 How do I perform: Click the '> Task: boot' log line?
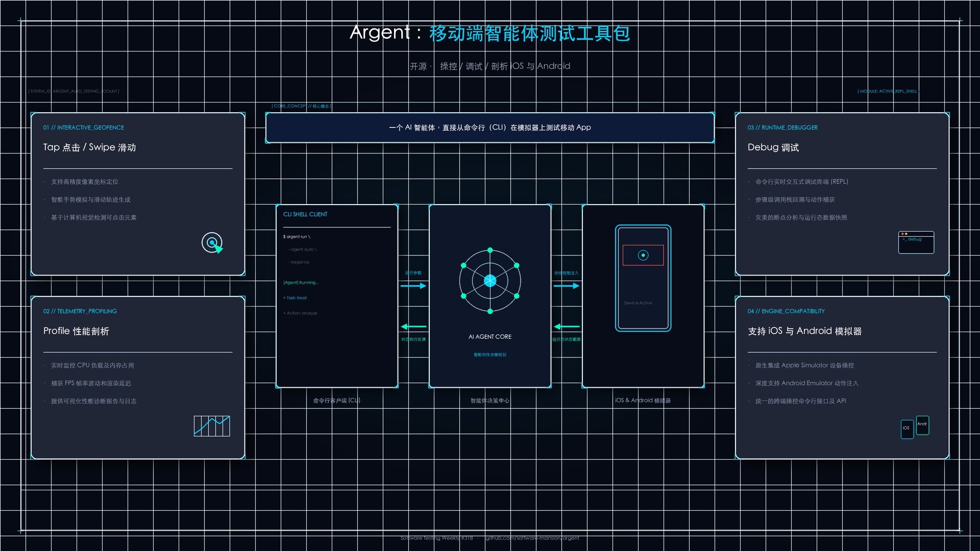point(295,298)
